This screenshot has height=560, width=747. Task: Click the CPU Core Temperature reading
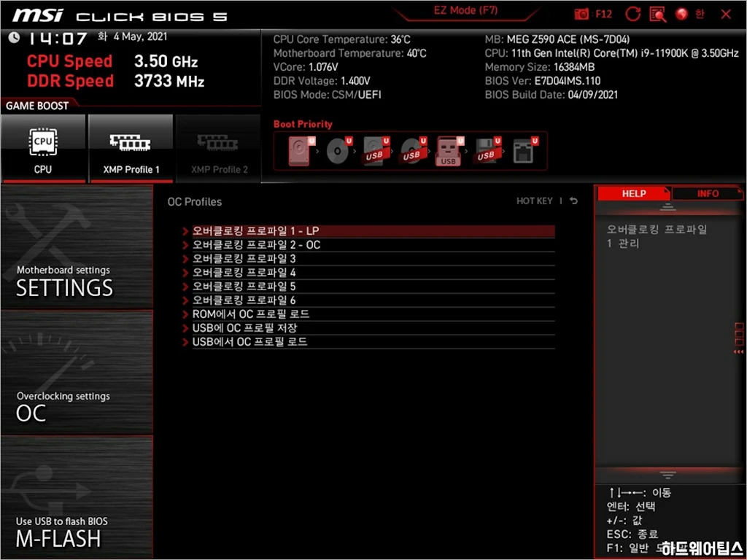pos(341,39)
